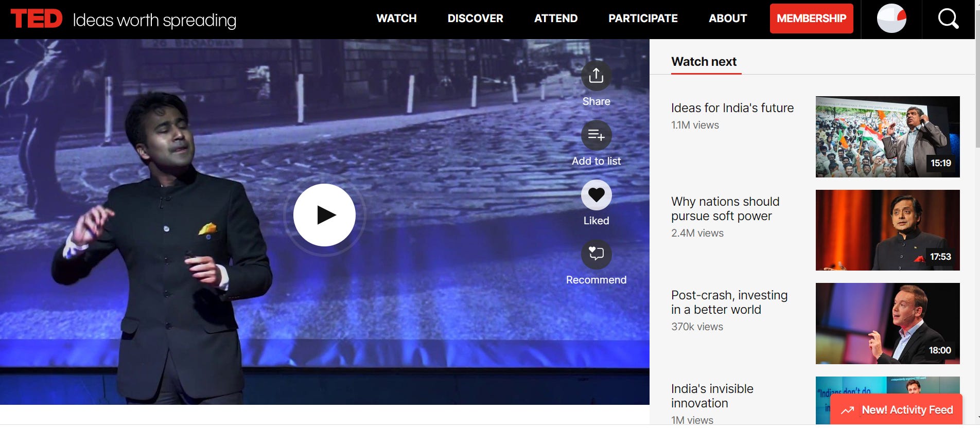Click the MEMBERSHIP button
This screenshot has height=429, width=980.
(811, 19)
